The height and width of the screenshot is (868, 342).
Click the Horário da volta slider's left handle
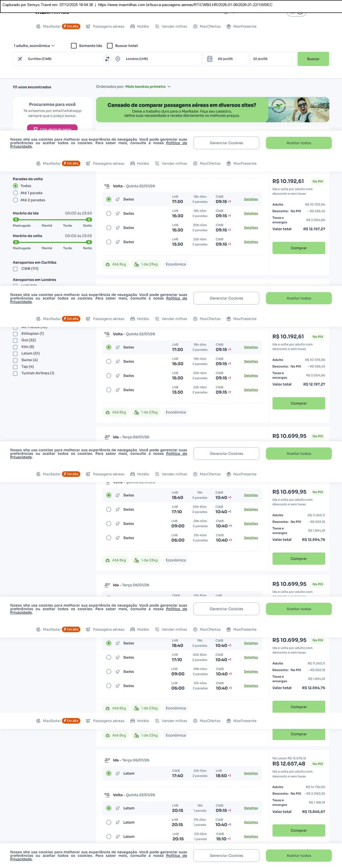point(15,242)
